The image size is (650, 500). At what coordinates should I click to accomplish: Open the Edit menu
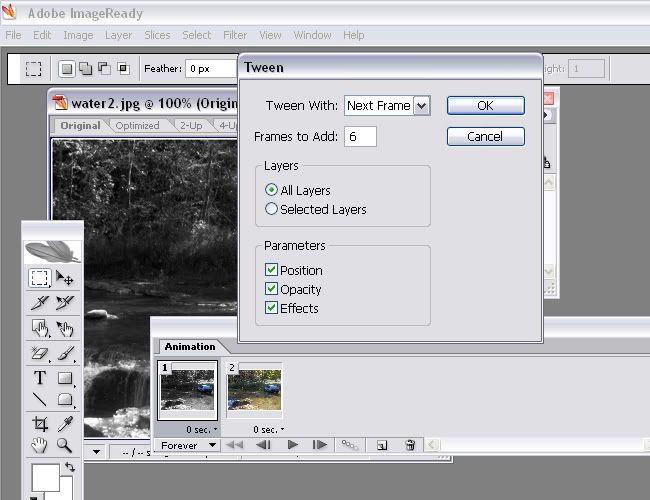point(42,35)
